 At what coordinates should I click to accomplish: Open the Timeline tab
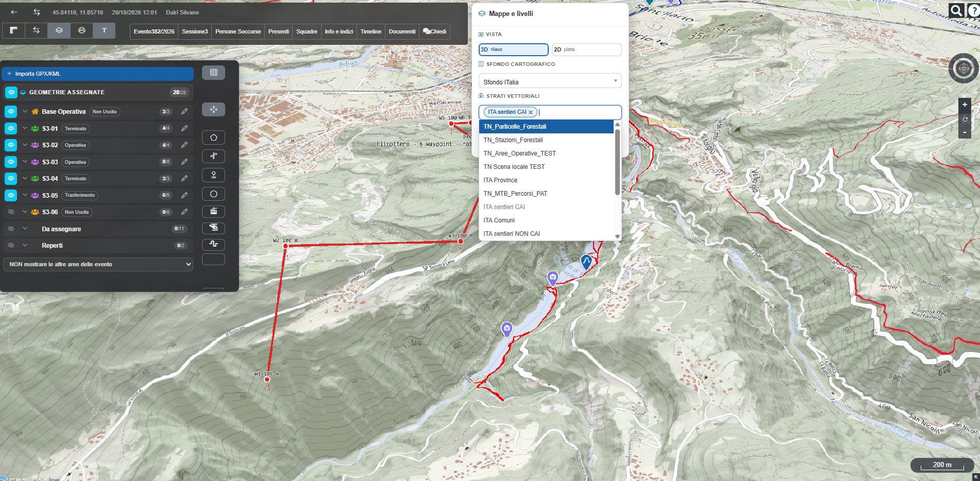pos(370,31)
